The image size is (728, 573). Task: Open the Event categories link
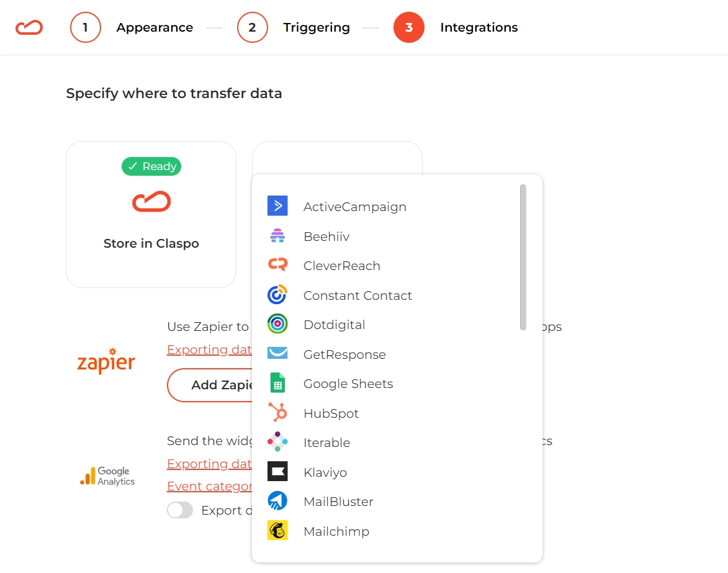click(209, 485)
